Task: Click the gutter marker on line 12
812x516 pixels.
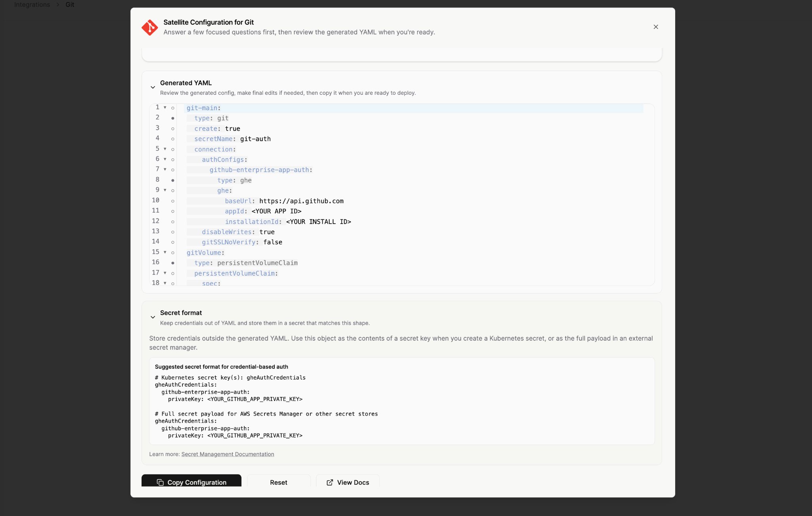Action: tap(172, 222)
